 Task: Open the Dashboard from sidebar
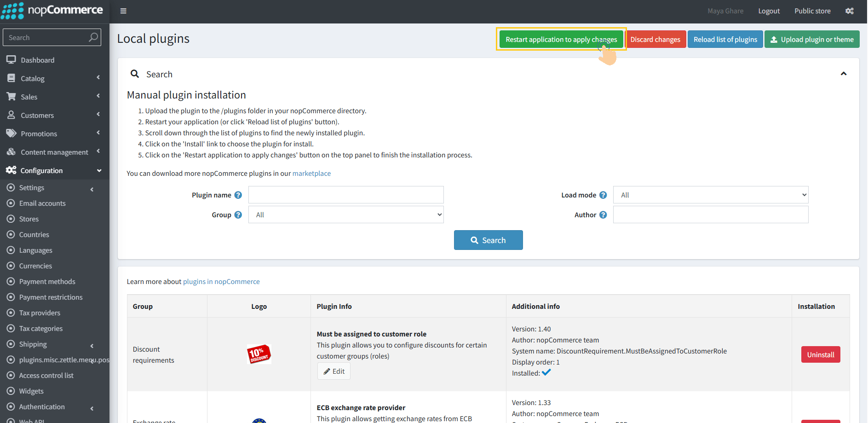[37, 60]
